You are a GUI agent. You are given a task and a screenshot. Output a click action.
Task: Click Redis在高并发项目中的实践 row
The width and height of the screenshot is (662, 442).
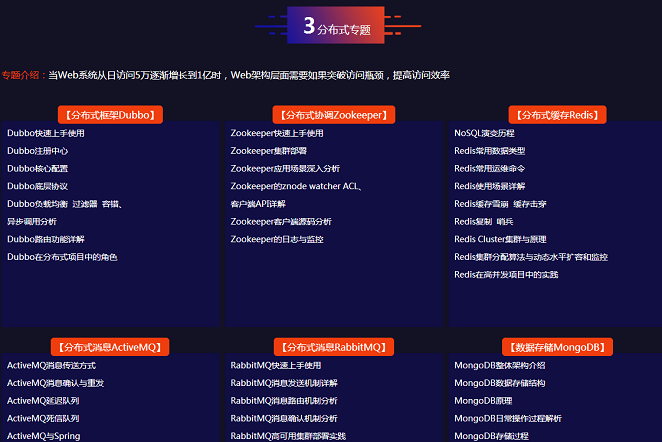coord(506,275)
